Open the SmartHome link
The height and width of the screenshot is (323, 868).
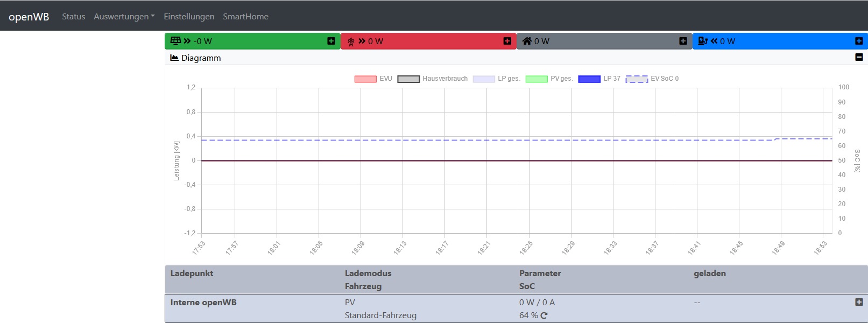245,16
